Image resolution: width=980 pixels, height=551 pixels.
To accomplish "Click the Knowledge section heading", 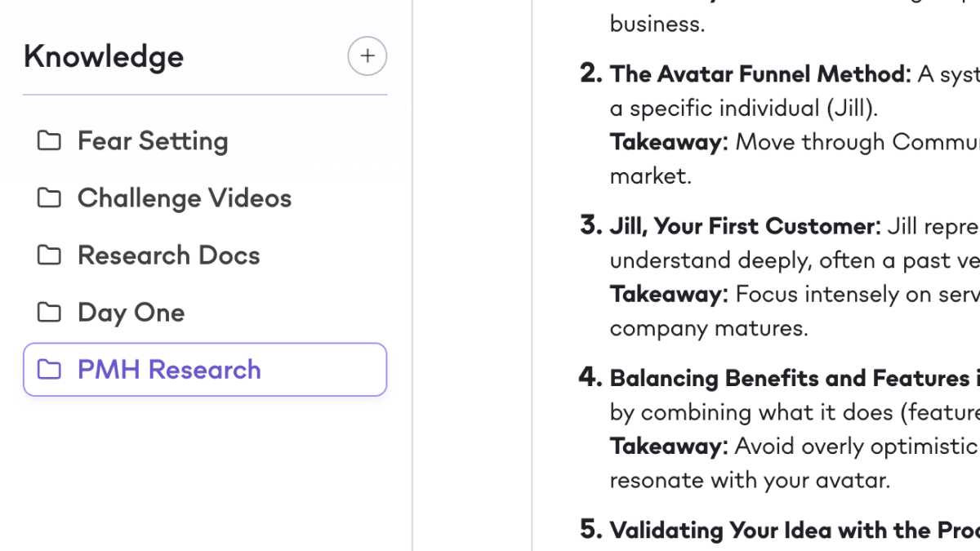I will (104, 56).
